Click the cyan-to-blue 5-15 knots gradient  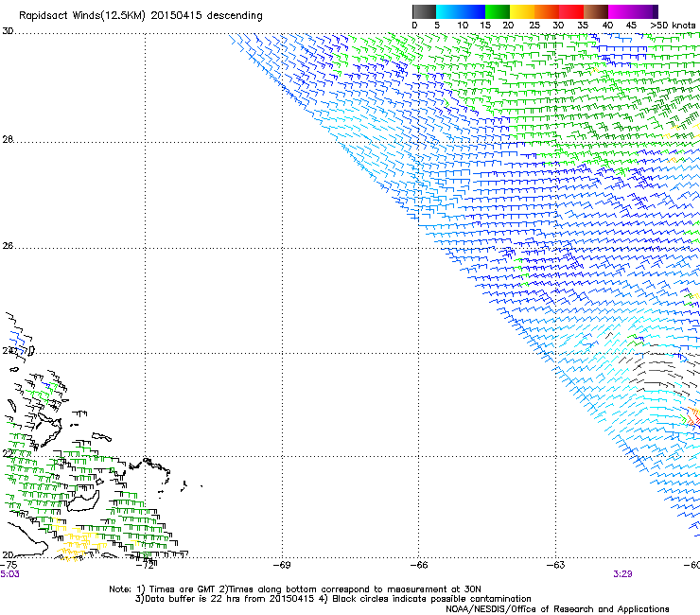[461, 11]
